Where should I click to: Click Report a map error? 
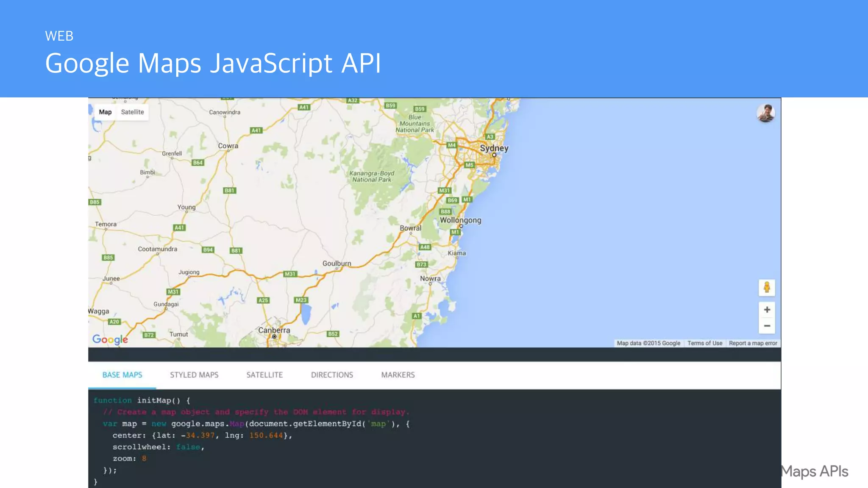753,343
